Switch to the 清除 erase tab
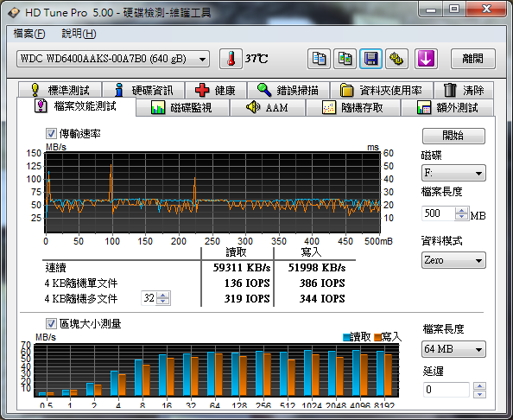The width and height of the screenshot is (513, 420). (x=464, y=90)
